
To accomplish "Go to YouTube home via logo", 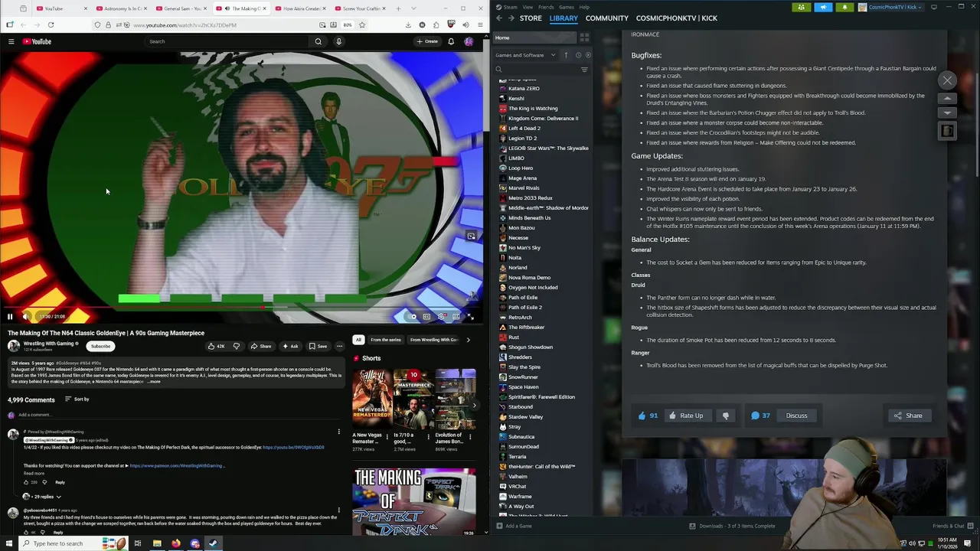I will [37, 41].
